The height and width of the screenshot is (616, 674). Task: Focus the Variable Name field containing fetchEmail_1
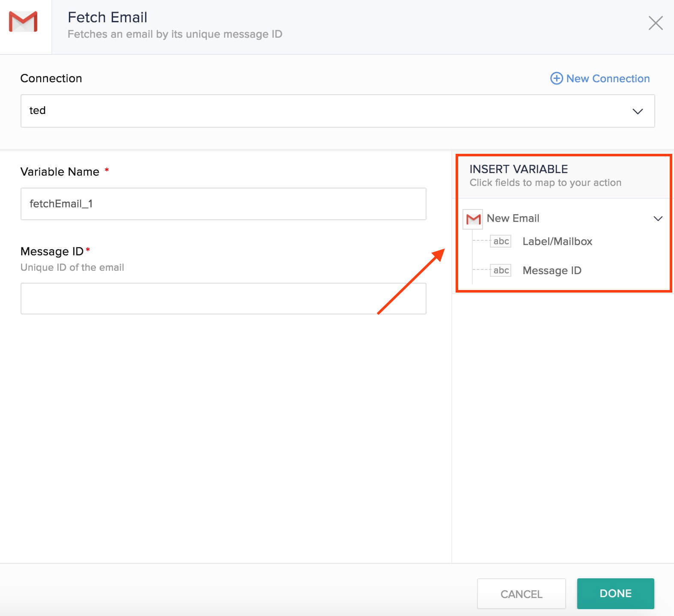point(223,204)
